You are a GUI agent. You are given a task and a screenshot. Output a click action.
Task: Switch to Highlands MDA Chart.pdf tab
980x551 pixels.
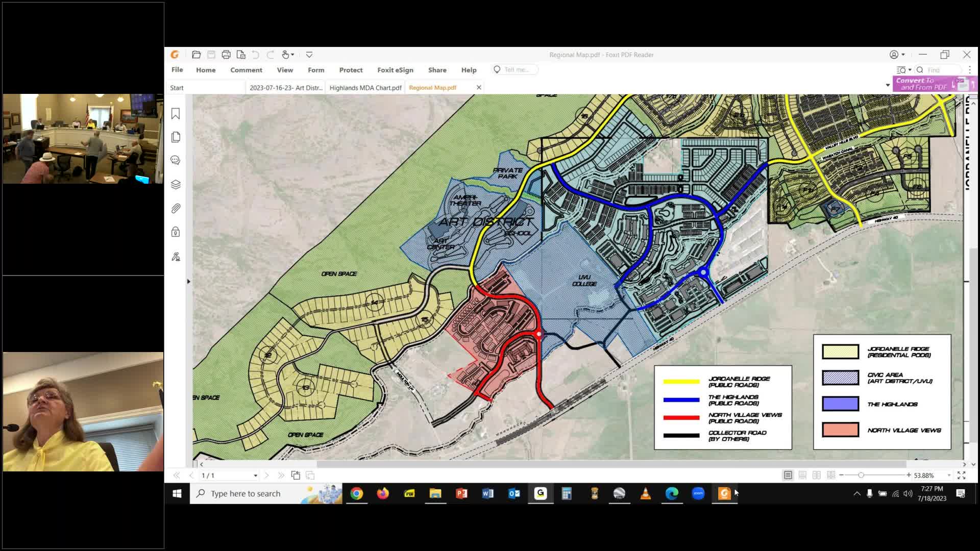pyautogui.click(x=365, y=88)
